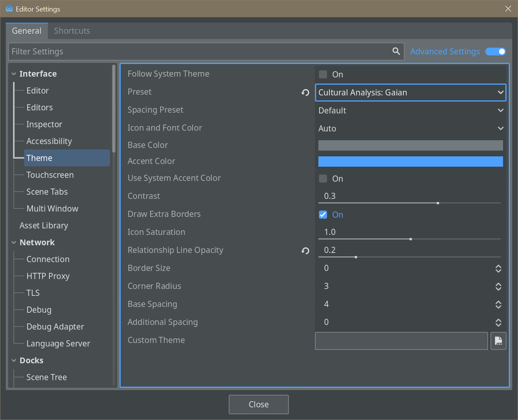The image size is (518, 420).
Task: Uncheck Draw Extra Borders
Action: click(x=323, y=215)
